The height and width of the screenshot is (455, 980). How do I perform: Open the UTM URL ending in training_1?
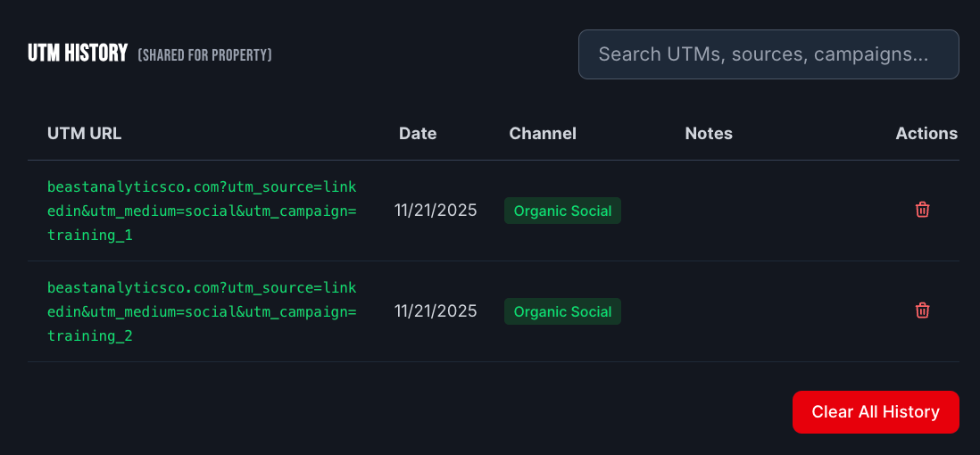202,211
